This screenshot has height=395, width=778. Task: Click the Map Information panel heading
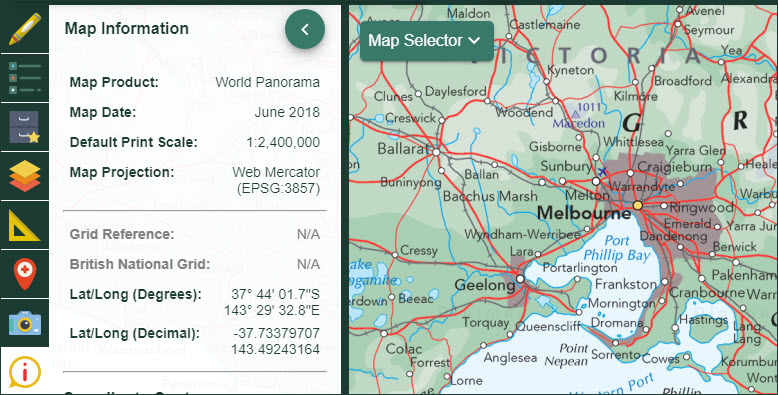pos(127,29)
